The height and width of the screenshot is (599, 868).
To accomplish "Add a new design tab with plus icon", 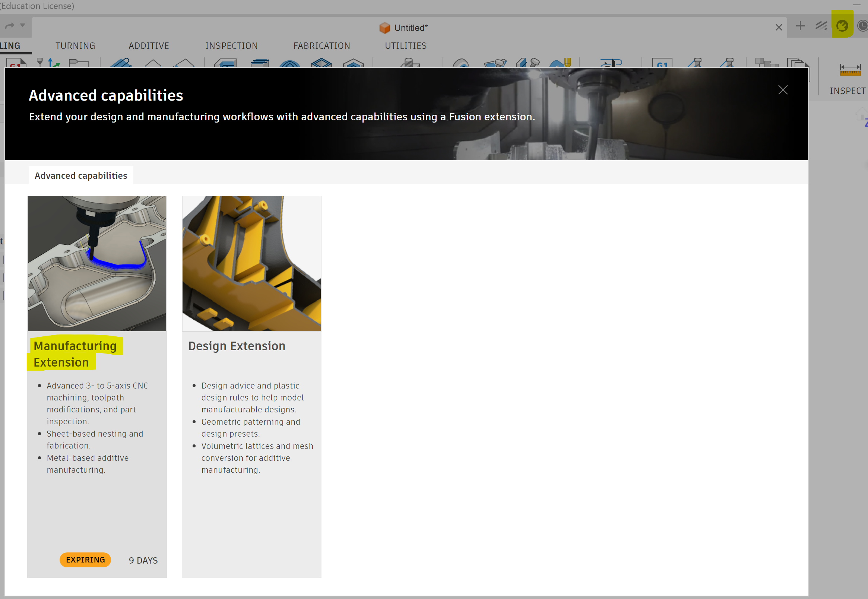I will point(800,26).
